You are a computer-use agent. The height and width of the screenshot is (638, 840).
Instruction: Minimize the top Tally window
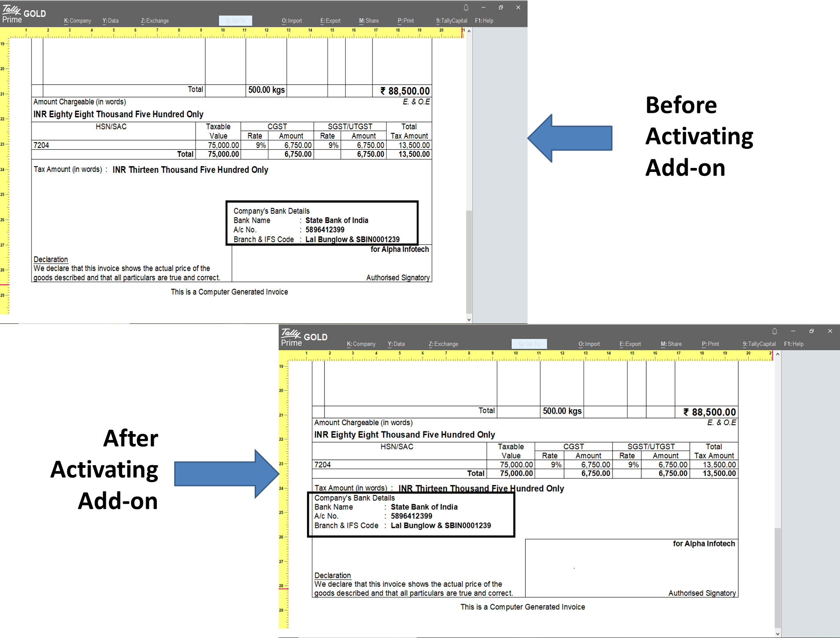tap(484, 8)
